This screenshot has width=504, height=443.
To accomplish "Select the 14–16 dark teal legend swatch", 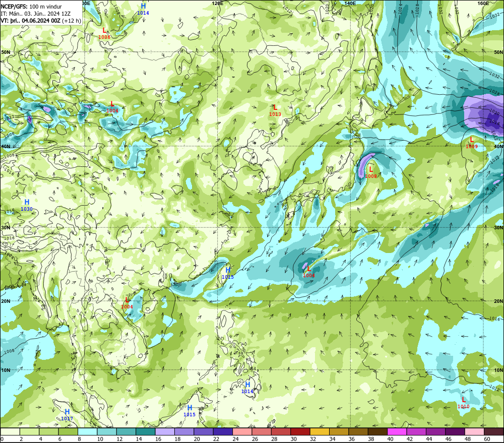I will (146, 431).
